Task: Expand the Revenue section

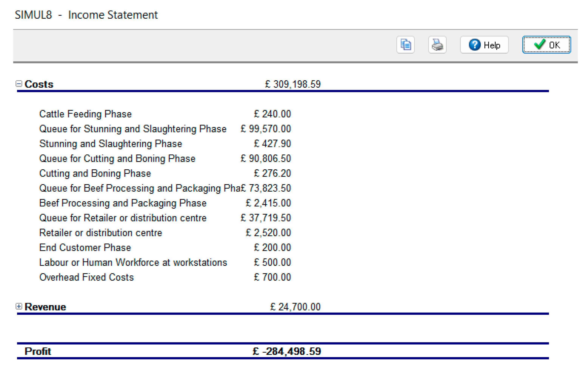Action: tap(19, 306)
